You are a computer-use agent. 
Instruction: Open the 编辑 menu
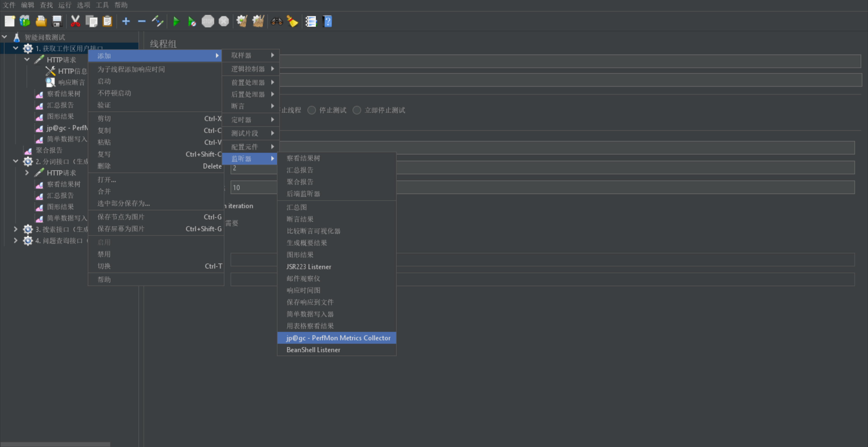click(x=28, y=5)
